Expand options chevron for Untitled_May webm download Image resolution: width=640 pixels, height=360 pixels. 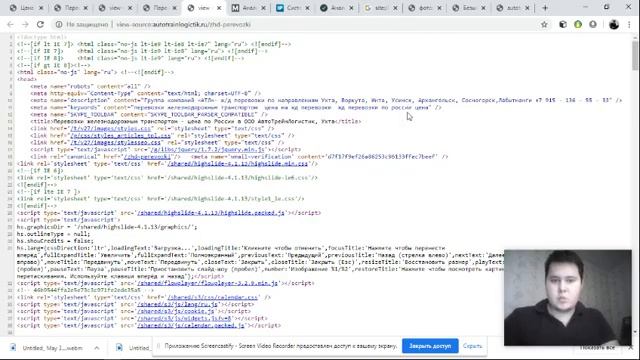[97, 348]
